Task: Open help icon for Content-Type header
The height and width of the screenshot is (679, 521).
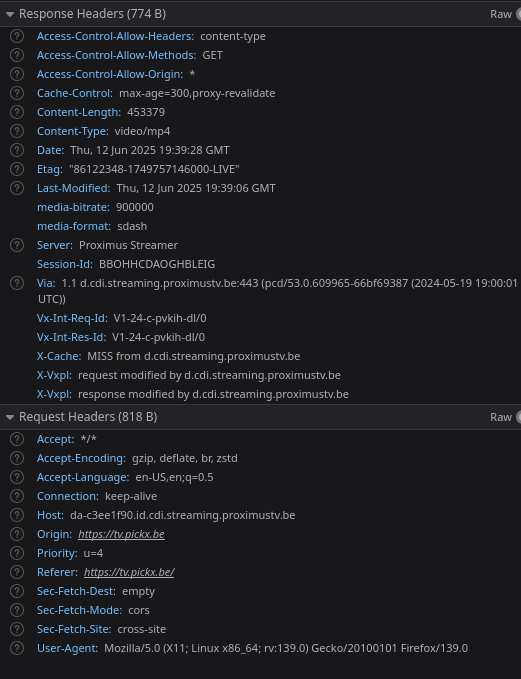Action: pyautogui.click(x=17, y=131)
